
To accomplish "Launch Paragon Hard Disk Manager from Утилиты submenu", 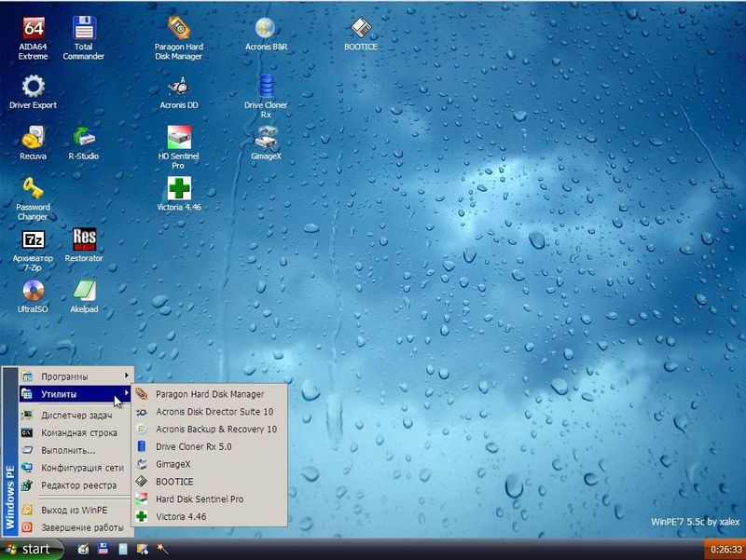I will [209, 394].
